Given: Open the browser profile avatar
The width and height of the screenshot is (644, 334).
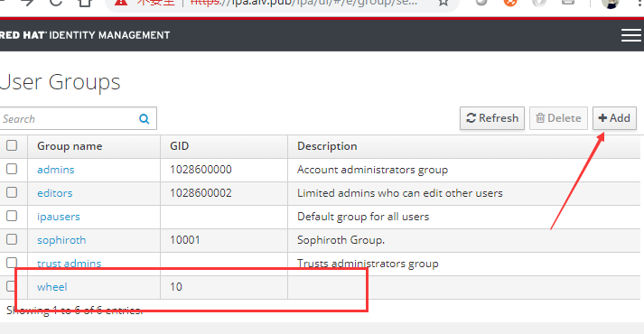Looking at the screenshot, I should pos(611,4).
